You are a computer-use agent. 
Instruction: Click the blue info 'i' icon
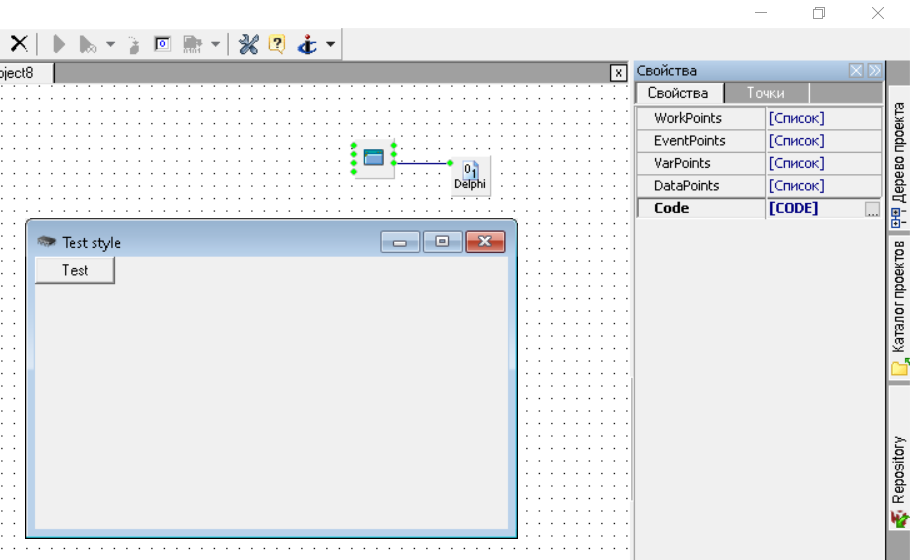pyautogui.click(x=307, y=44)
